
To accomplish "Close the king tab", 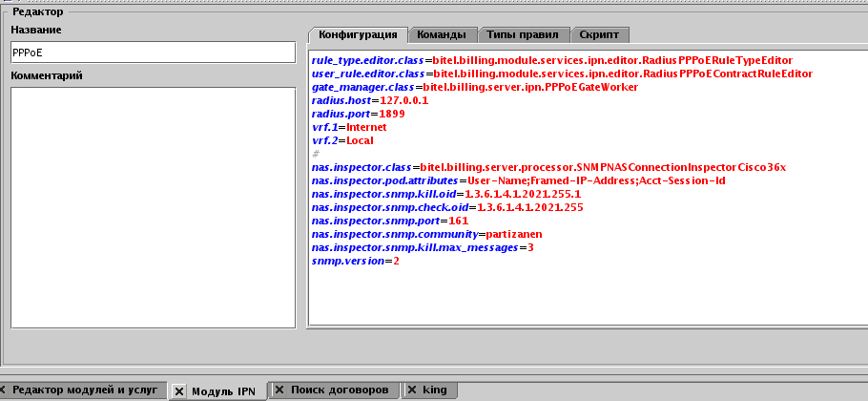I will coord(411,390).
